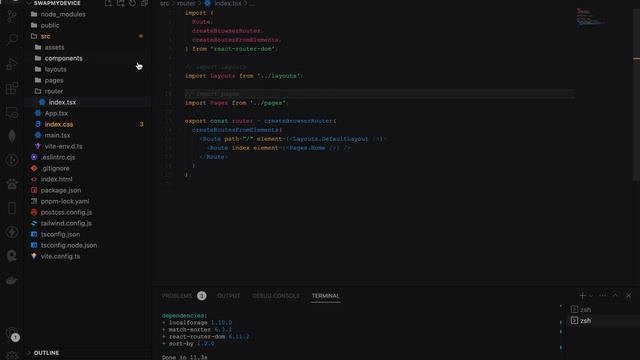640x360 pixels.
Task: Open the Accounts menu with badge
Action: [12, 334]
